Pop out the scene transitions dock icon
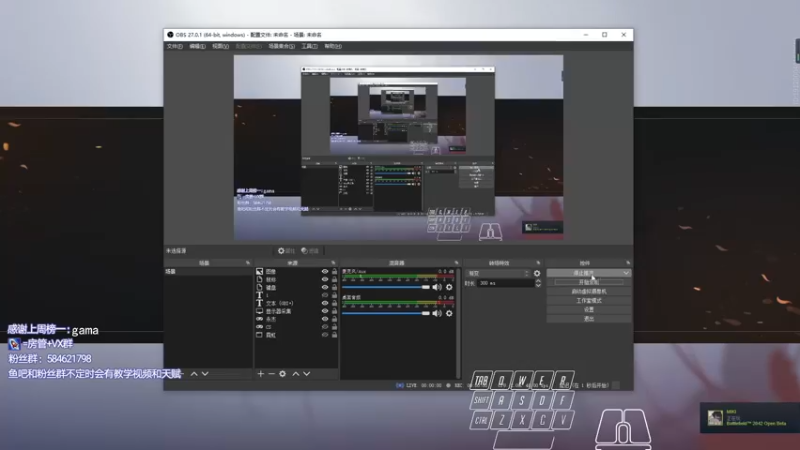 pyautogui.click(x=538, y=263)
